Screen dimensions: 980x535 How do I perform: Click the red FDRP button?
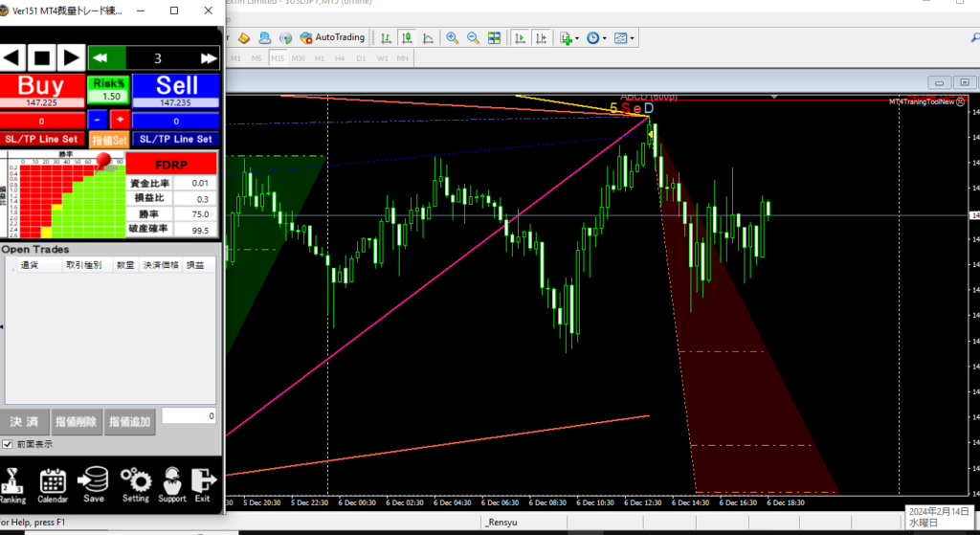point(171,165)
